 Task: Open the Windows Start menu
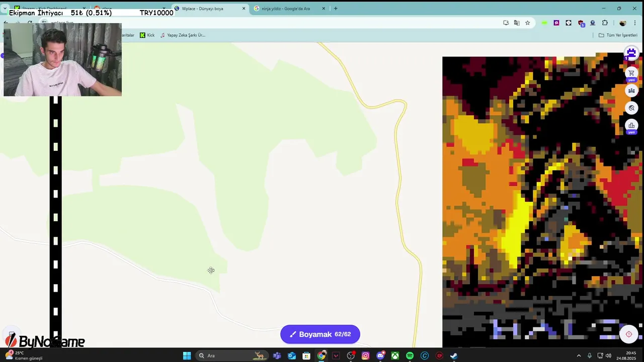187,356
